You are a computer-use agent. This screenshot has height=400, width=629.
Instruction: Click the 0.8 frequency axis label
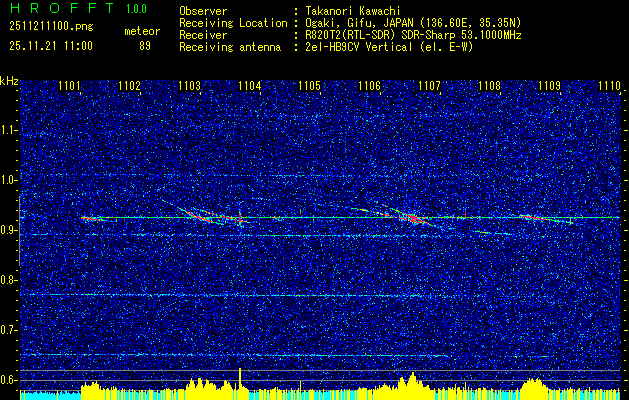(9, 280)
